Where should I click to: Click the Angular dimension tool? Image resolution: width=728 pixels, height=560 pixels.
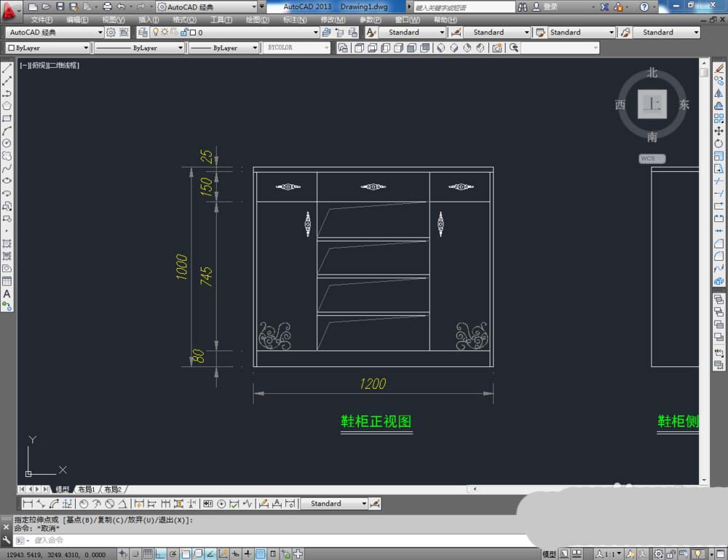tap(122, 503)
